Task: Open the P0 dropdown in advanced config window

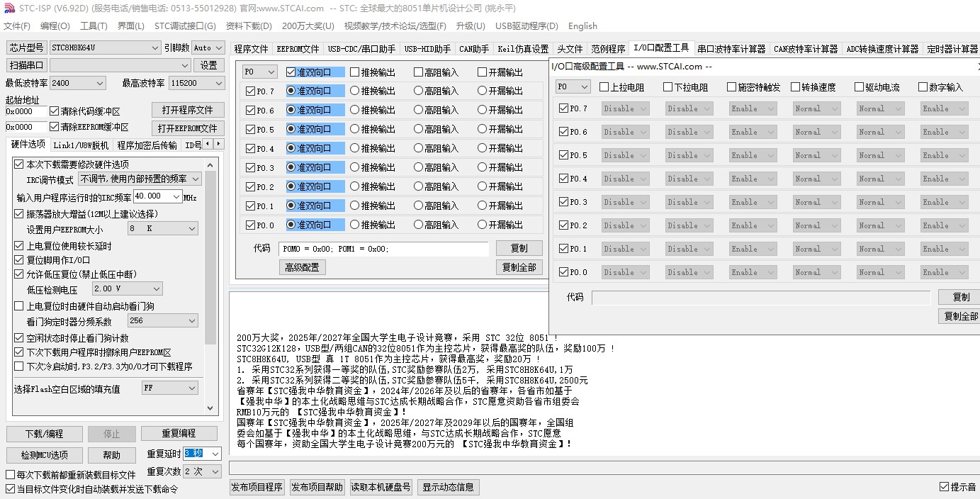Action: pos(573,86)
